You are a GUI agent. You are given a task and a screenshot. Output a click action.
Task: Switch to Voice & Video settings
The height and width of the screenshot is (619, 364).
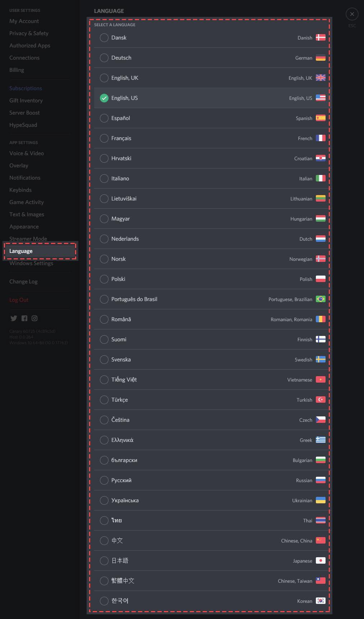click(x=27, y=153)
